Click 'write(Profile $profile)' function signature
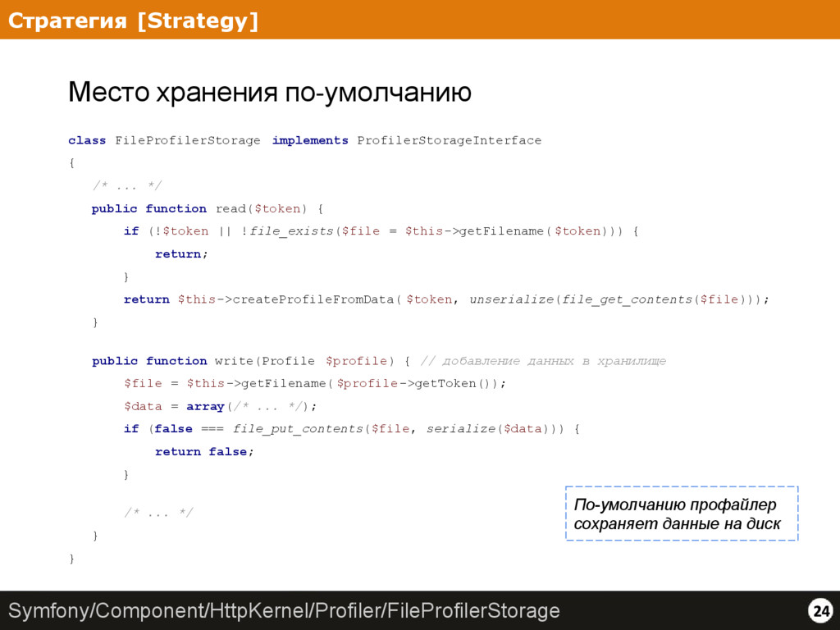The width and height of the screenshot is (840, 630). click(304, 361)
